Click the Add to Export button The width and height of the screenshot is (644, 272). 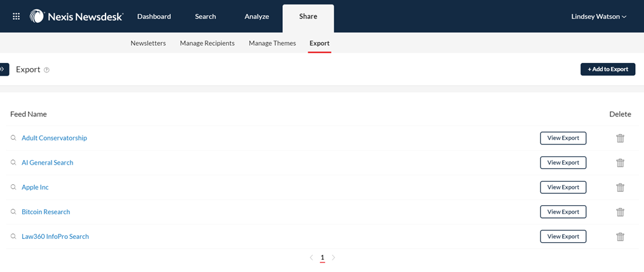pos(608,69)
